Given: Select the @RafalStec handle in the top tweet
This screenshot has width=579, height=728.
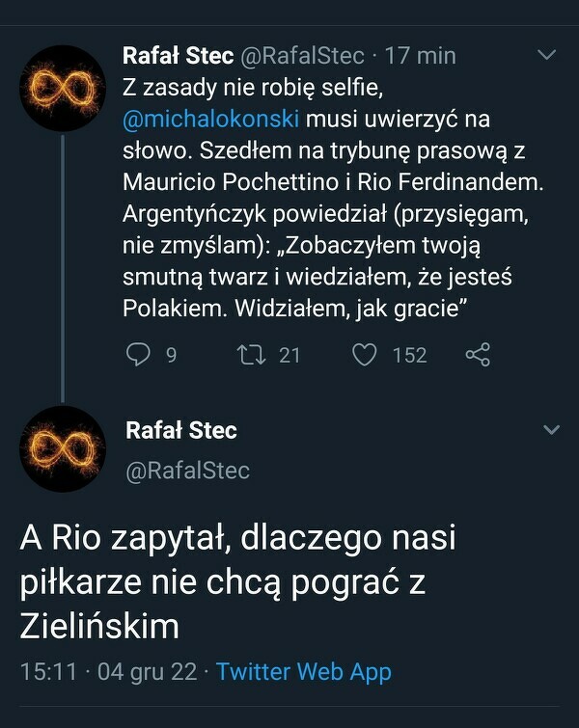Looking at the screenshot, I should tap(300, 56).
